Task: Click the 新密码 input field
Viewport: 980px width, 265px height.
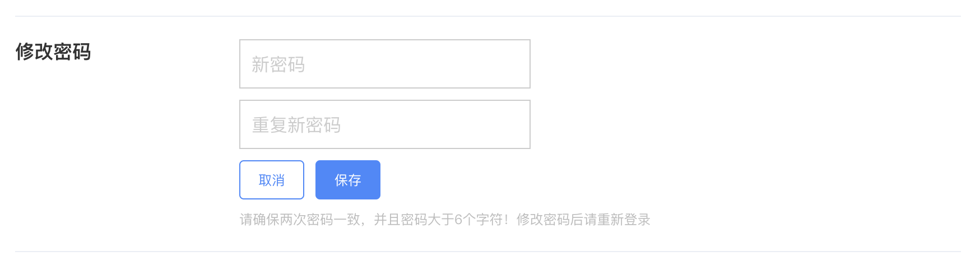Action: click(x=384, y=64)
